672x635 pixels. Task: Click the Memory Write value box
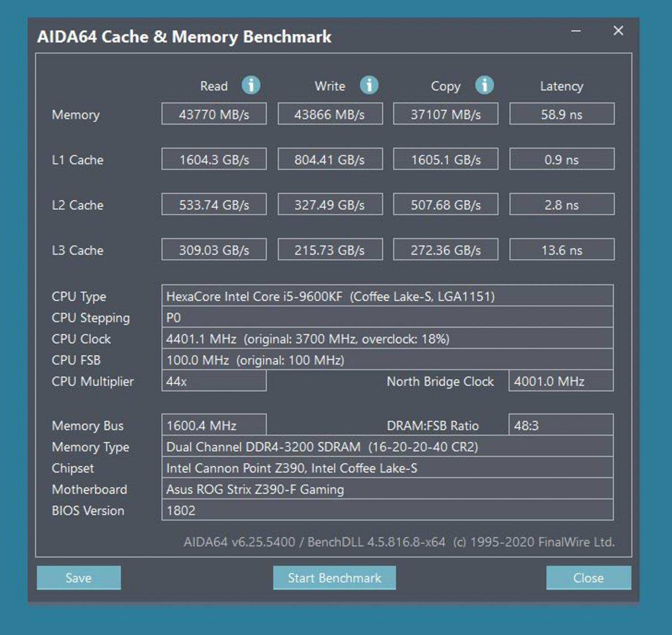(x=330, y=114)
